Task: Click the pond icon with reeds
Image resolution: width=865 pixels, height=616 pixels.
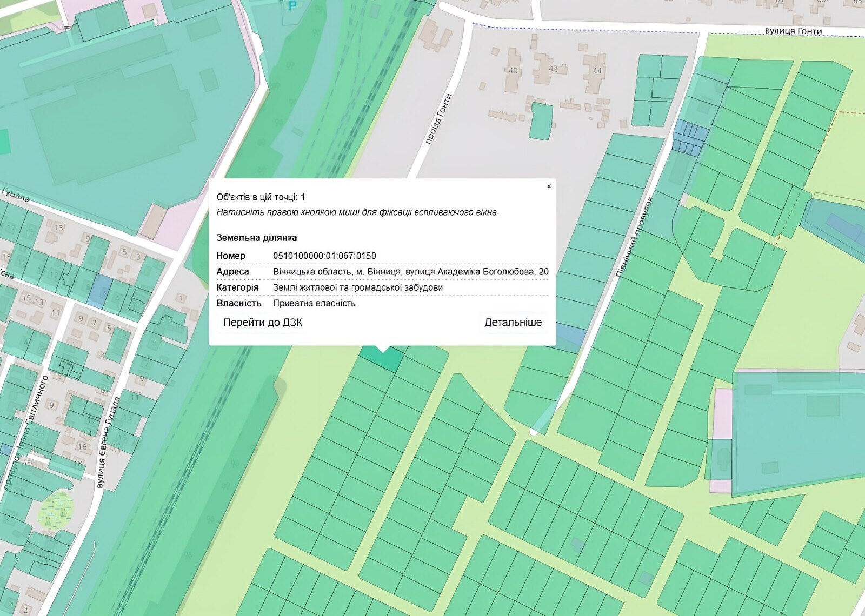Action: [56, 510]
